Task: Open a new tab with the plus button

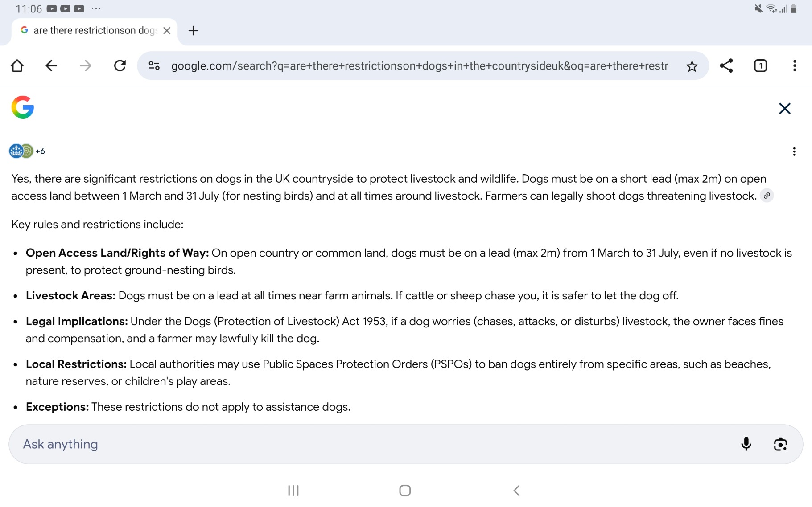Action: (193, 31)
